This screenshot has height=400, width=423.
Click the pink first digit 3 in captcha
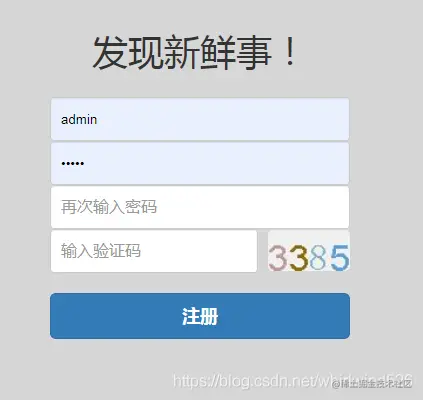point(277,258)
